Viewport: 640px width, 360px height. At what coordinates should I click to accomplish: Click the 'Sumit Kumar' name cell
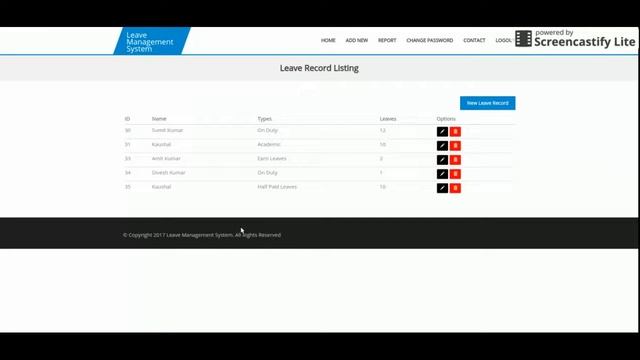coord(167,130)
